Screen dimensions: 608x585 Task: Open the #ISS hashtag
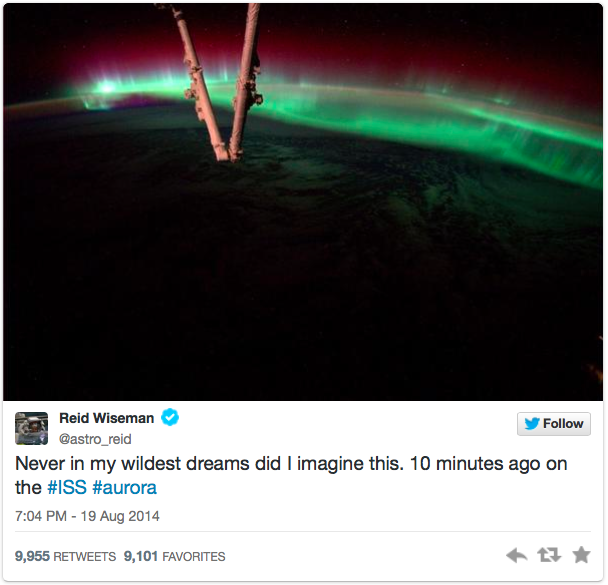coord(67,487)
